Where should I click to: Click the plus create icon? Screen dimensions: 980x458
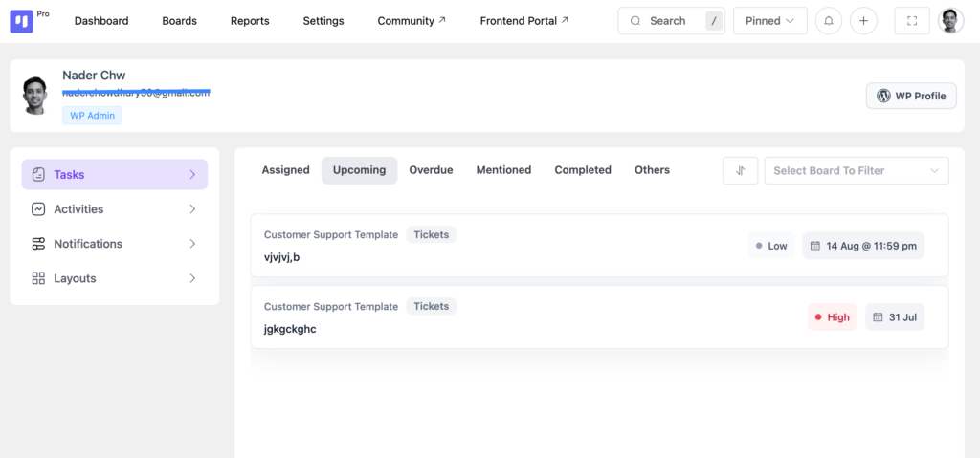click(864, 21)
